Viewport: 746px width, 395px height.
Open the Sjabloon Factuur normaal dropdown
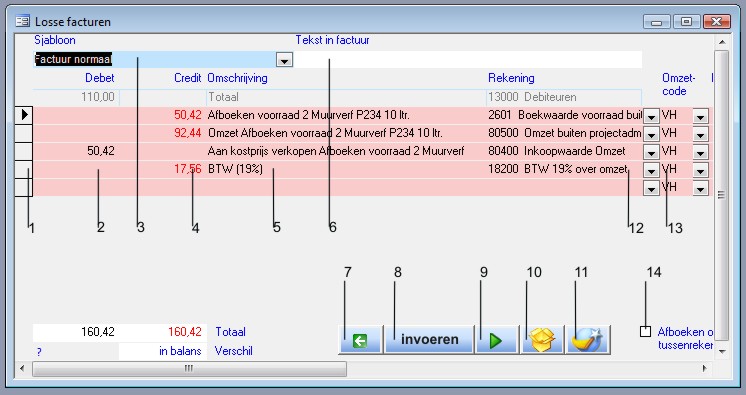285,60
